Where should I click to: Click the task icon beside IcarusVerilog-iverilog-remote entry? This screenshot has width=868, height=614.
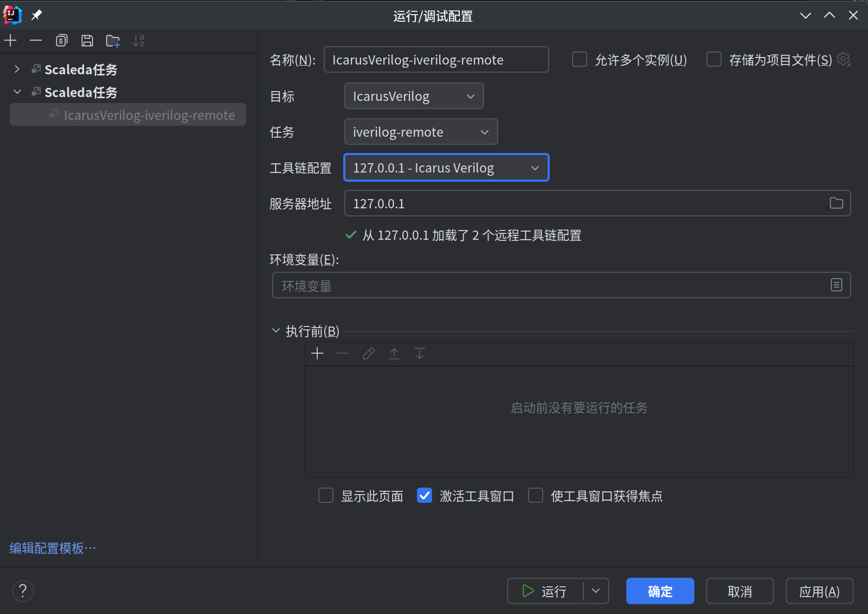[54, 113]
